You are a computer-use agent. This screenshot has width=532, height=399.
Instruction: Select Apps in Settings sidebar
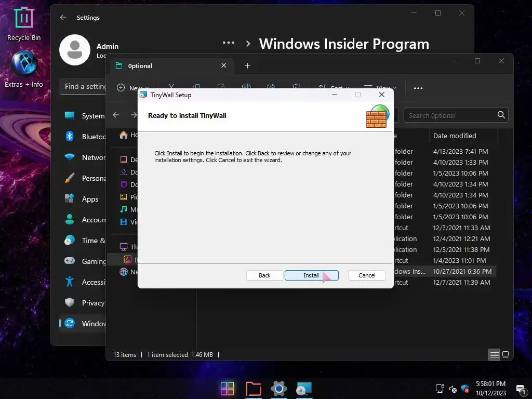coord(85,199)
